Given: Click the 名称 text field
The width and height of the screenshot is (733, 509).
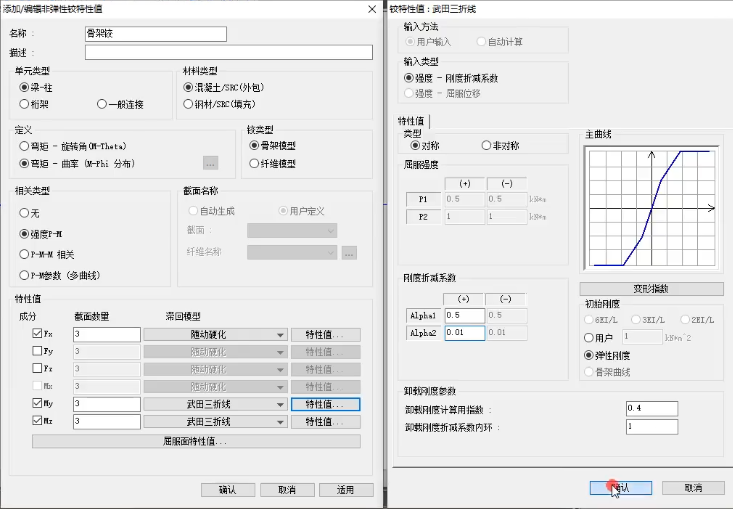Looking at the screenshot, I should (x=156, y=34).
